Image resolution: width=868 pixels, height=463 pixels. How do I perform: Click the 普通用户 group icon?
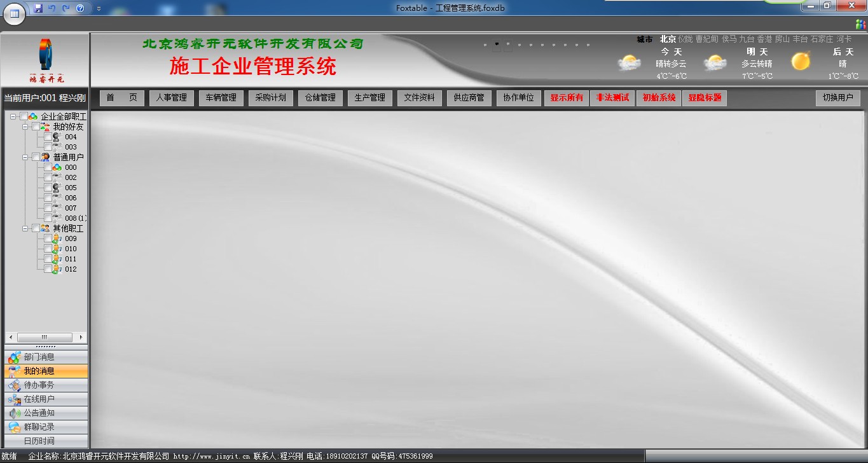point(45,157)
